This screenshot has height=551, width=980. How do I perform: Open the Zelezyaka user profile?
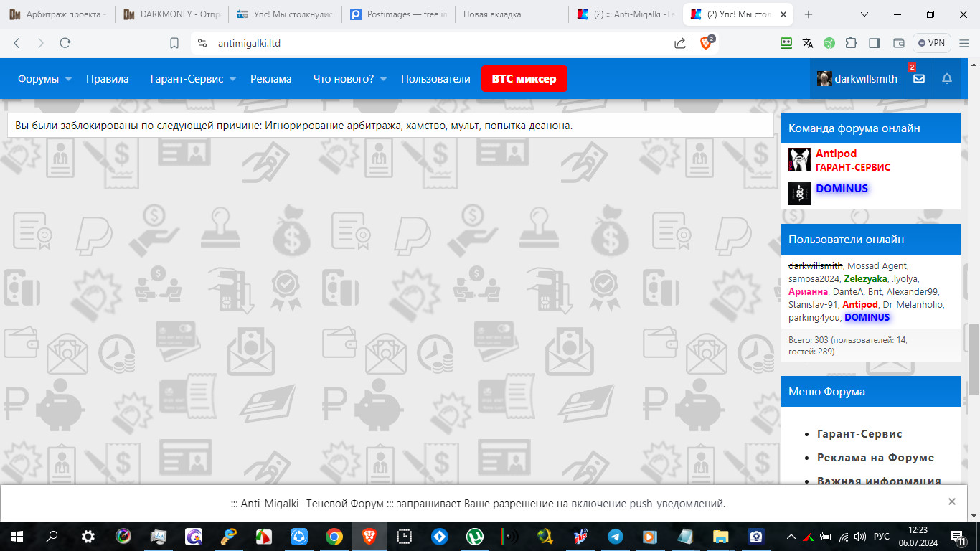(x=865, y=278)
